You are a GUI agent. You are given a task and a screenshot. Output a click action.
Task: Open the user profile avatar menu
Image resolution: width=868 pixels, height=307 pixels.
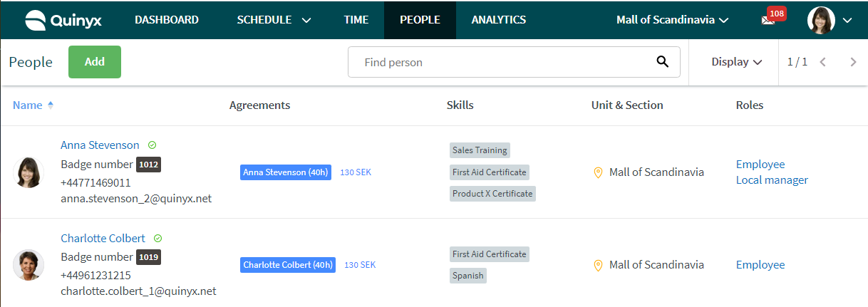tap(830, 20)
